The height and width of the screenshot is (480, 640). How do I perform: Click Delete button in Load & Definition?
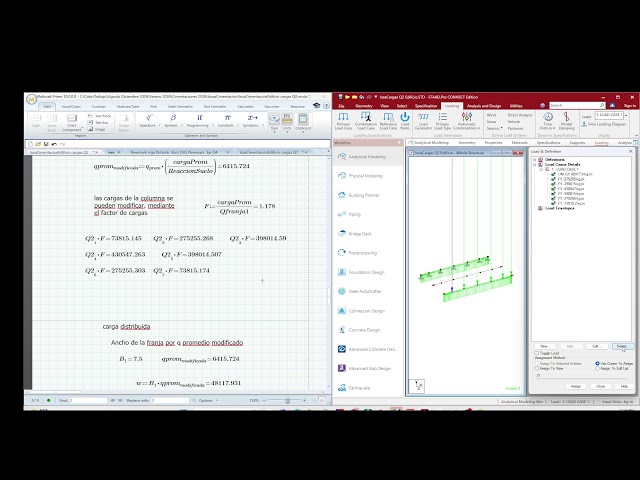(622, 346)
